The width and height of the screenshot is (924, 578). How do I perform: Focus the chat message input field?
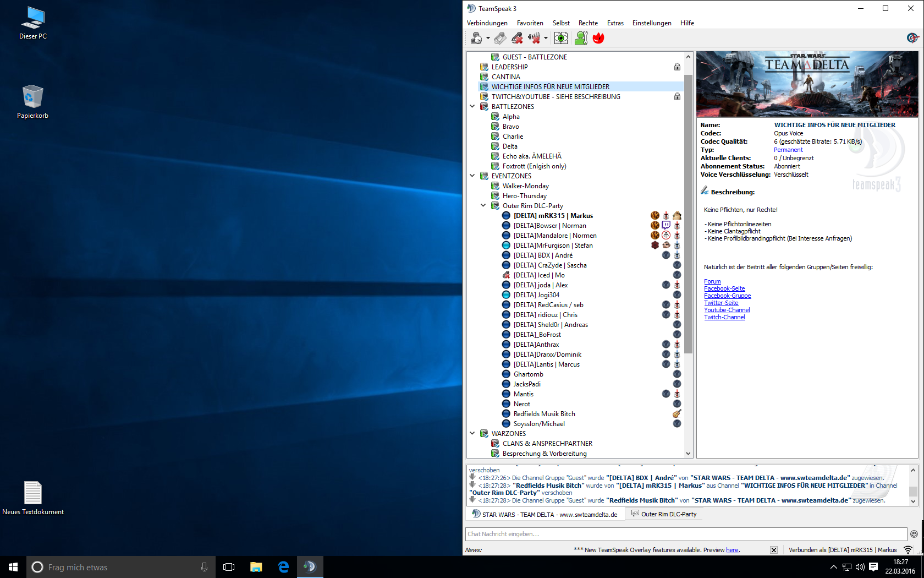tap(686, 534)
